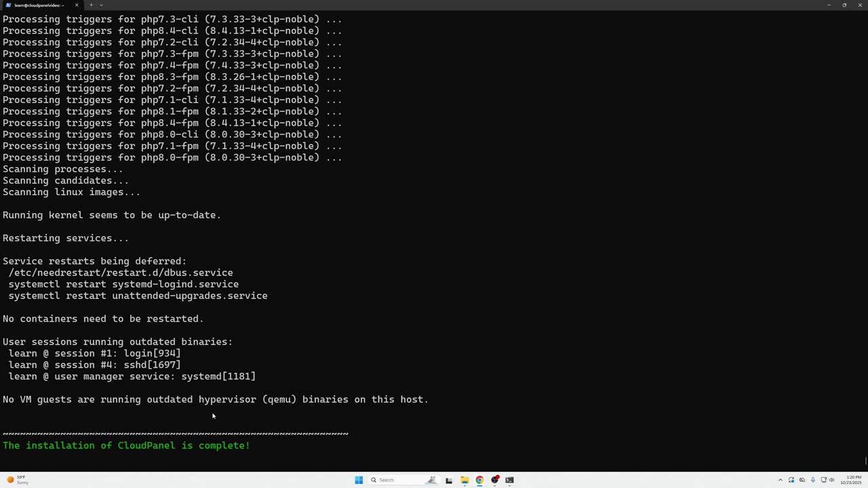This screenshot has width=868, height=488.
Task: Click 'systemctl restart unattended-upgrades.service' line
Action: (138, 296)
